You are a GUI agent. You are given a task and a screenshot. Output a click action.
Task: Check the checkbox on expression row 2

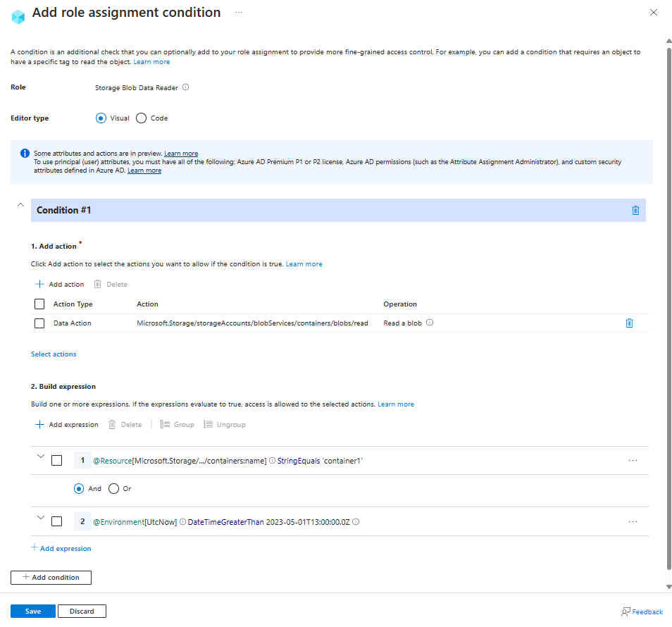(57, 521)
